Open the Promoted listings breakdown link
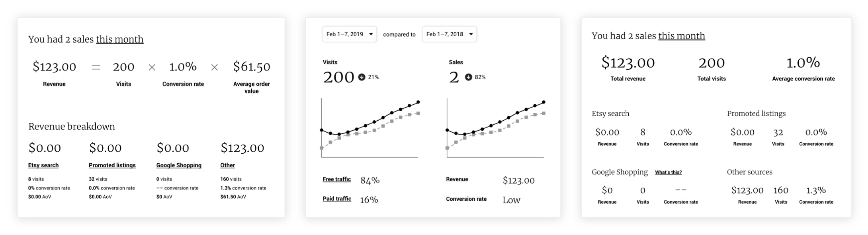Screen dimensions: 868x235 pyautogui.click(x=112, y=165)
